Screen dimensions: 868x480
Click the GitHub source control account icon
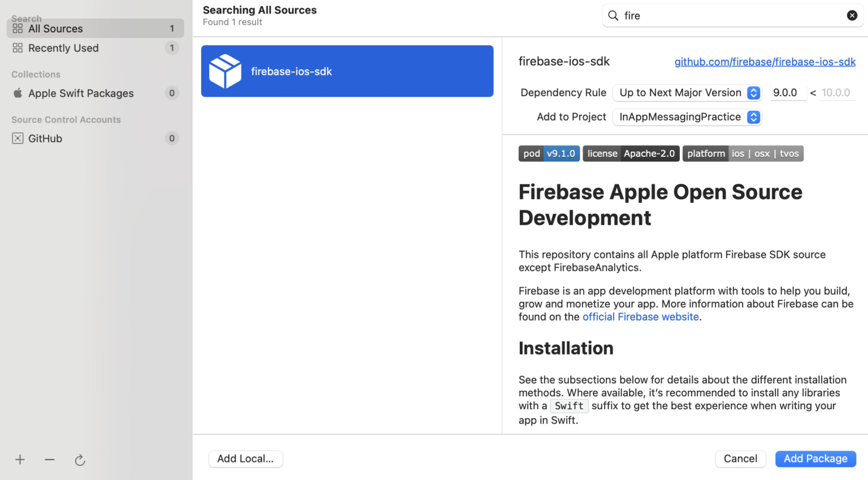17,138
